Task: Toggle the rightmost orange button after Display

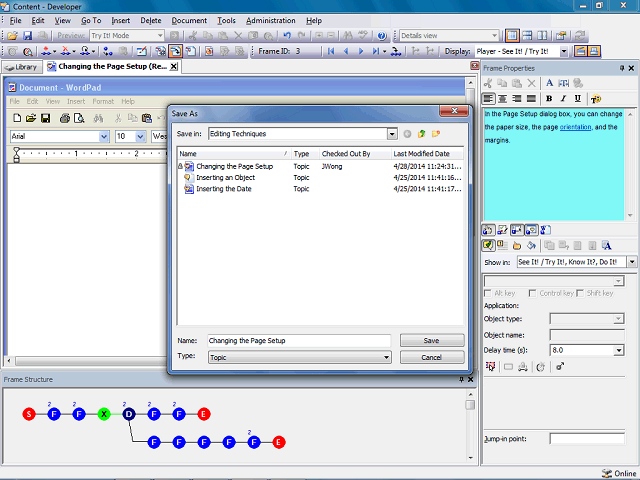Action: (x=594, y=51)
